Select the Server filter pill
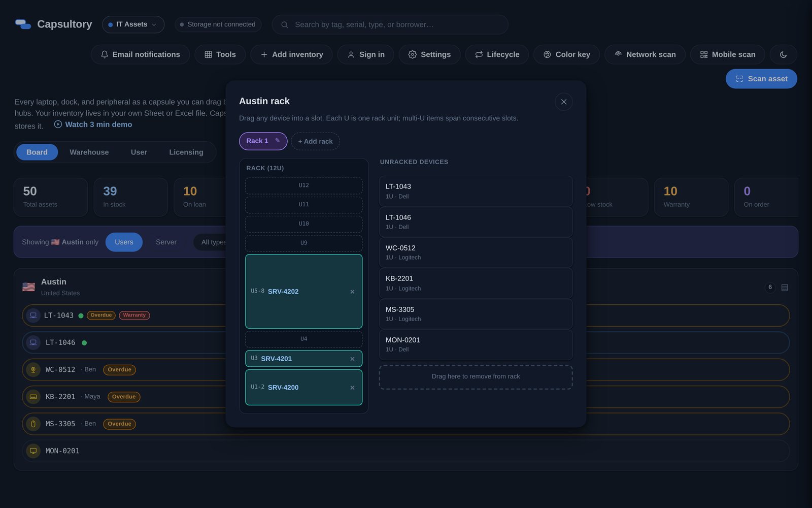This screenshot has height=508, width=812. (x=166, y=242)
